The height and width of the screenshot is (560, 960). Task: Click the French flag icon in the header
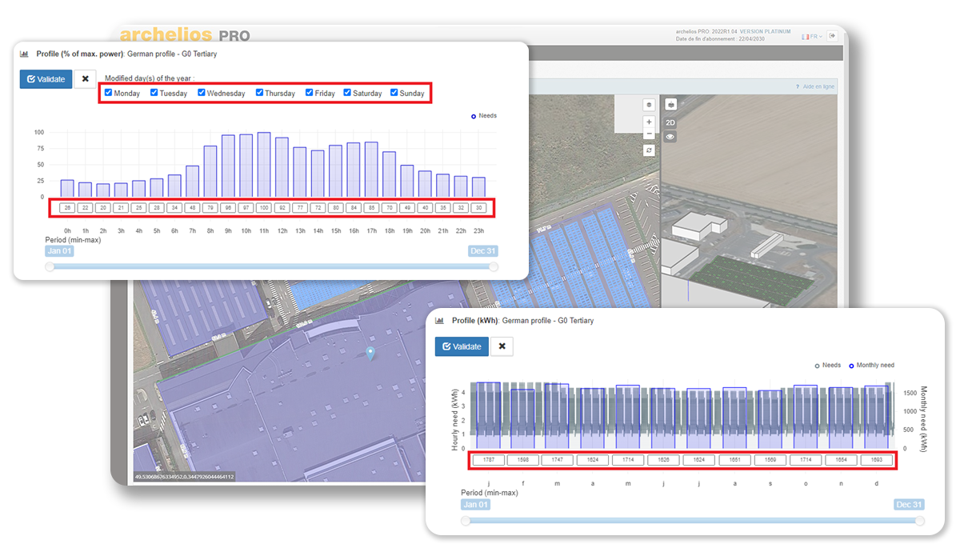pos(805,36)
